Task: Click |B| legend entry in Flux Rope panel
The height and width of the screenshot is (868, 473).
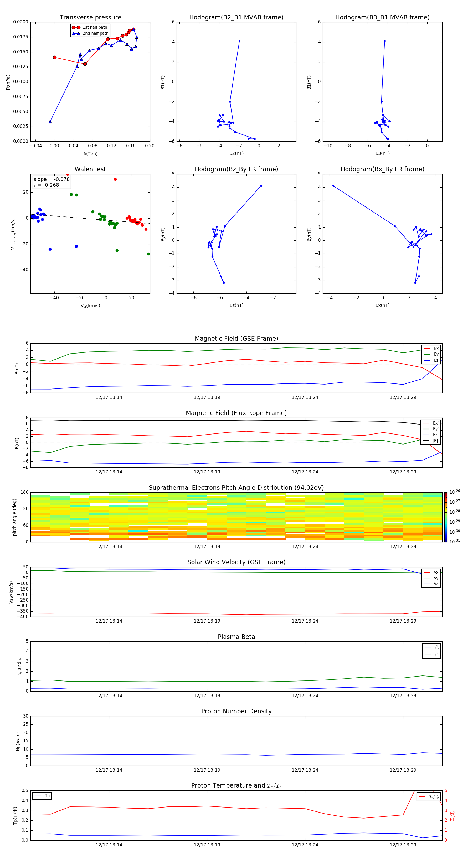Action: 431,441
